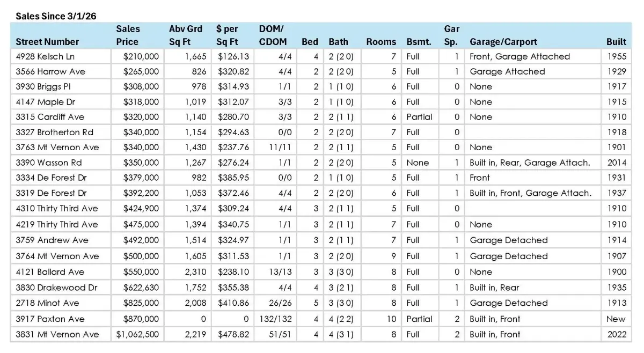Select the Bsmt. column header
644x353 pixels.
point(419,42)
